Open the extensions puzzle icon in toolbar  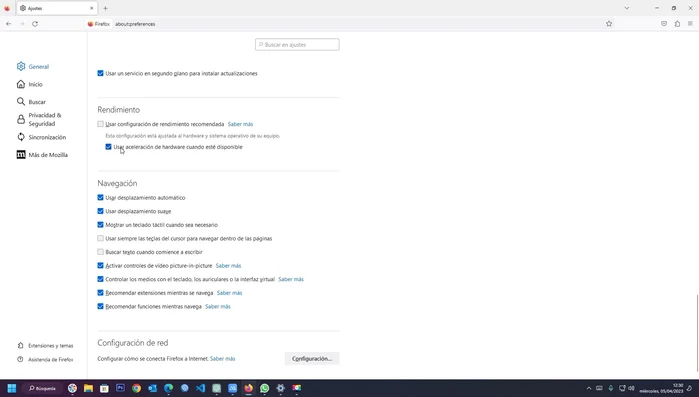coord(677,24)
